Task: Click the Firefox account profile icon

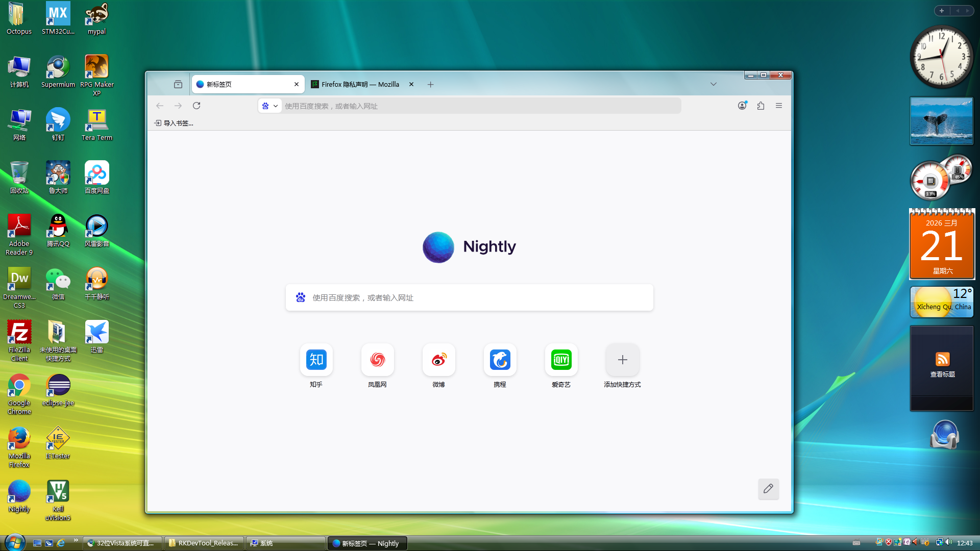Action: (x=742, y=106)
